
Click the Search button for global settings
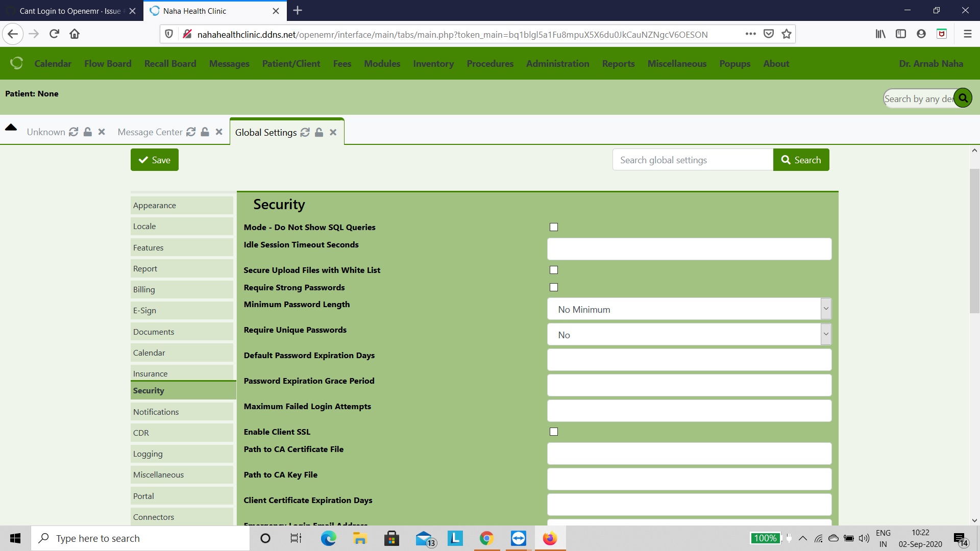[x=801, y=160]
